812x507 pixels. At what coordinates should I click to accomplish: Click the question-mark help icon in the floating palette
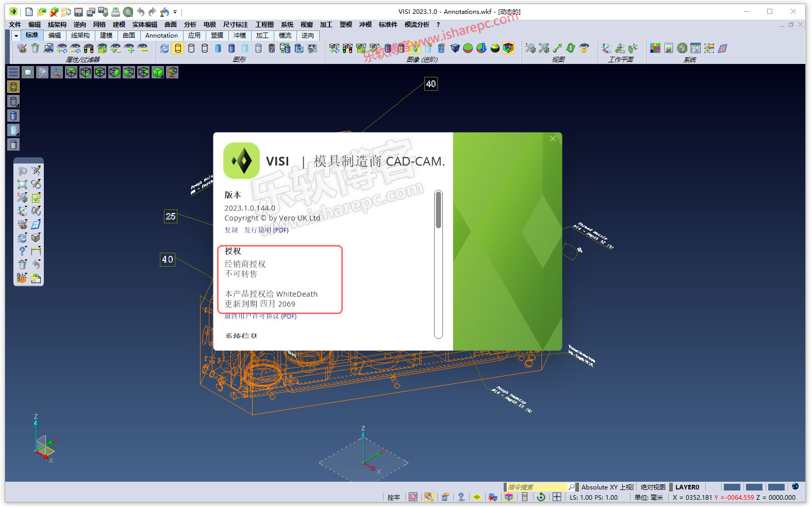[22, 251]
